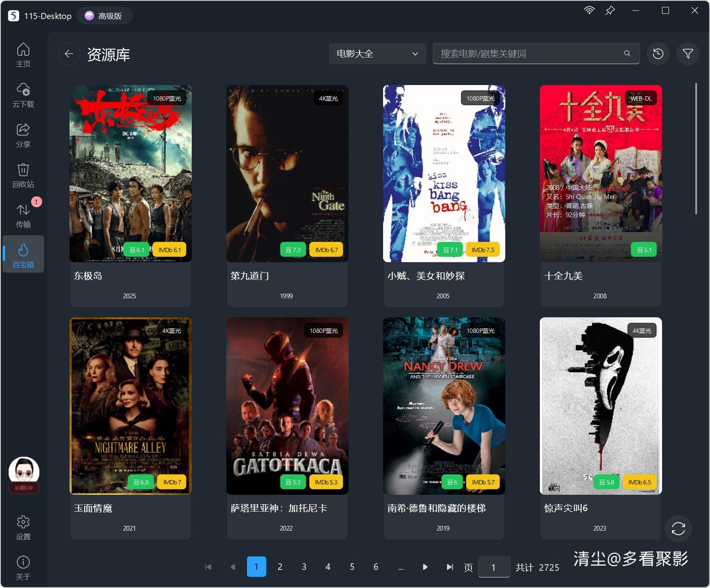
Task: Click the title 东极岛
Action: [x=88, y=276]
